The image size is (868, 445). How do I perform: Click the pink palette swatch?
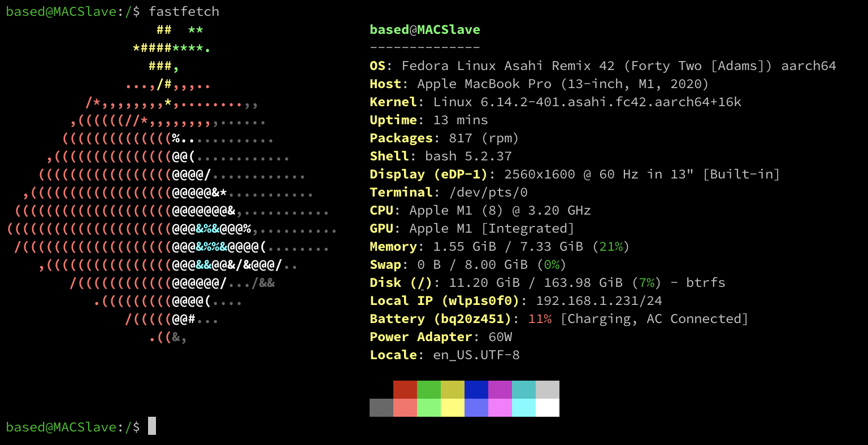(x=500, y=408)
